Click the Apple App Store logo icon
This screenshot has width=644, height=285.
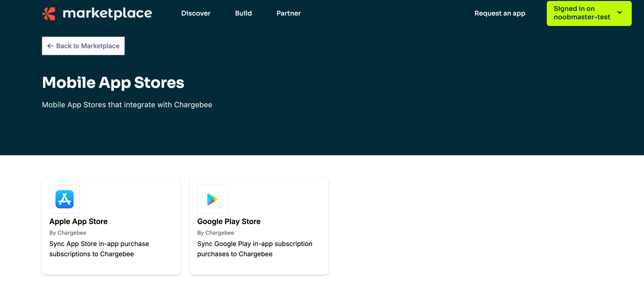pyautogui.click(x=65, y=199)
